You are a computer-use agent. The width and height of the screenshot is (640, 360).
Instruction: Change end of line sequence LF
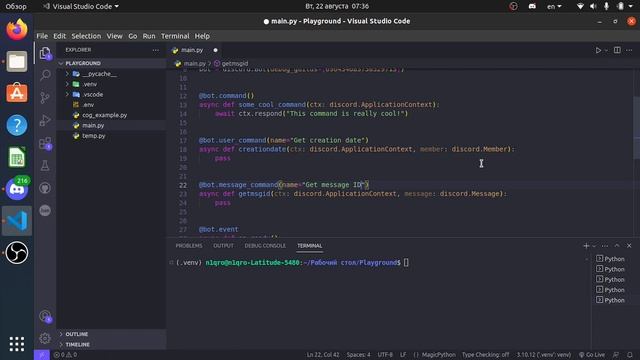click(x=403, y=355)
